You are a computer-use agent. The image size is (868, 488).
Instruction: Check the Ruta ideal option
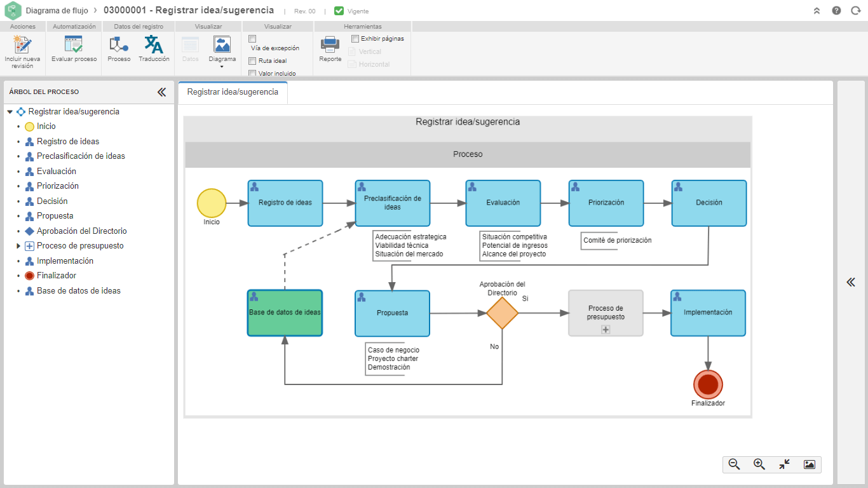[252, 61]
